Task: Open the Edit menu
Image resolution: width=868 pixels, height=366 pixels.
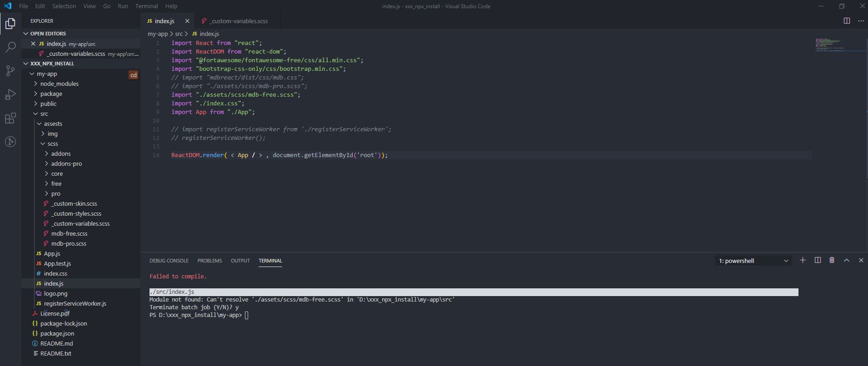Action: [x=40, y=6]
